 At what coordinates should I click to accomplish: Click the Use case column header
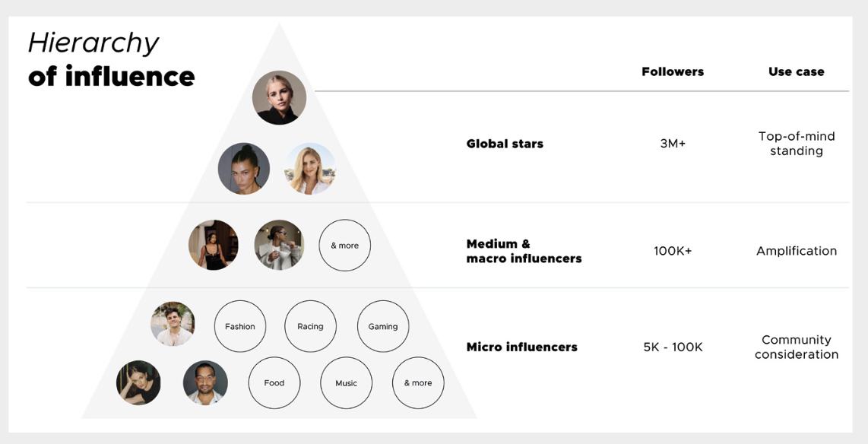[x=796, y=71]
